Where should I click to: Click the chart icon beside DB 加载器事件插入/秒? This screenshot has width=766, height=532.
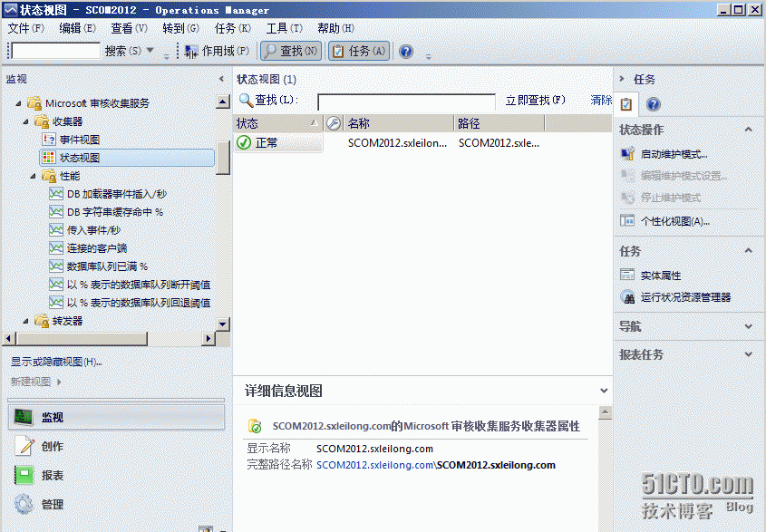[x=56, y=194]
